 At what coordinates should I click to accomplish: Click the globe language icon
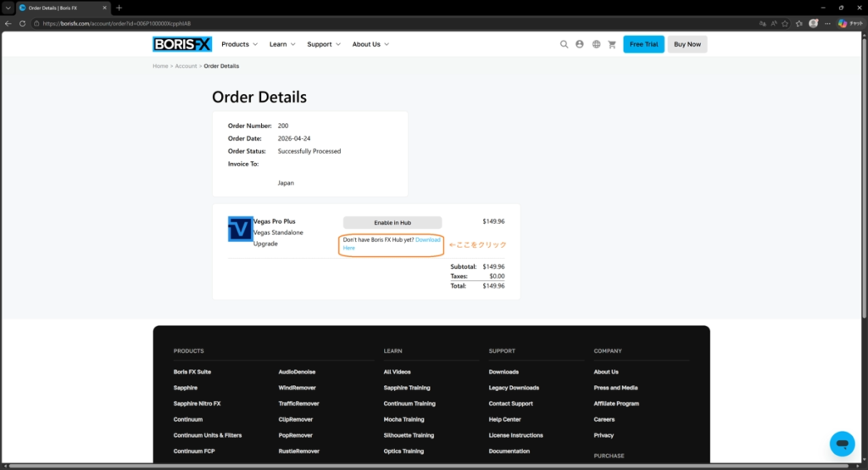596,44
